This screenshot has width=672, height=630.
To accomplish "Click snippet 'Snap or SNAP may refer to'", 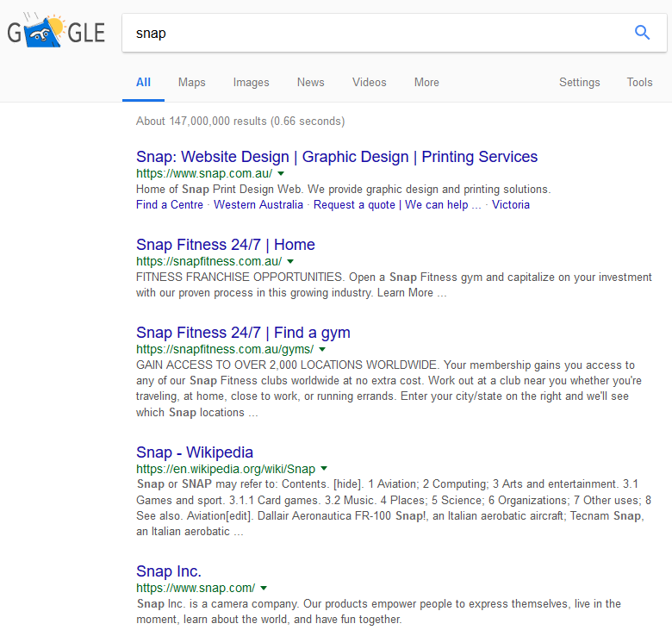I will [x=394, y=508].
